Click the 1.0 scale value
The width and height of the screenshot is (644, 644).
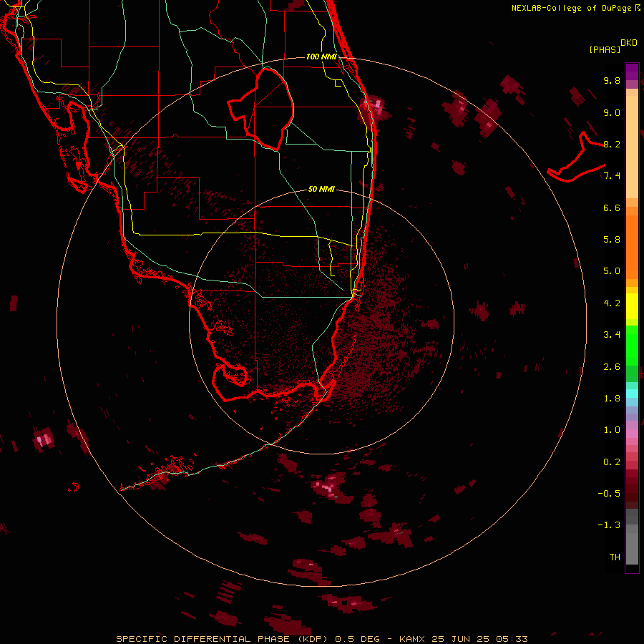612,430
